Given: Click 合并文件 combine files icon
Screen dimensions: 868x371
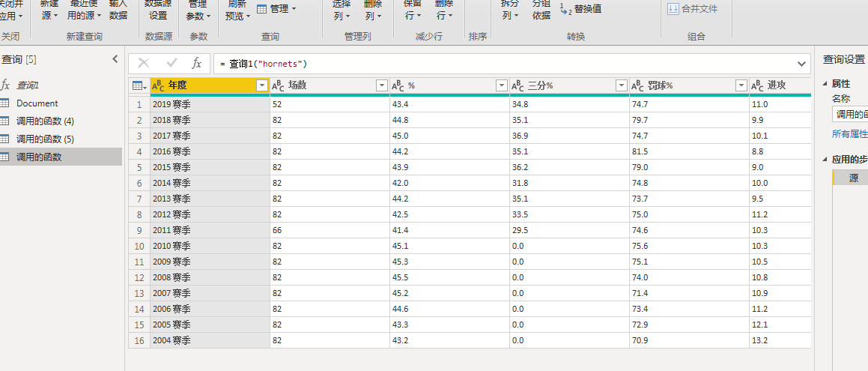Looking at the screenshot, I should coord(673,8).
